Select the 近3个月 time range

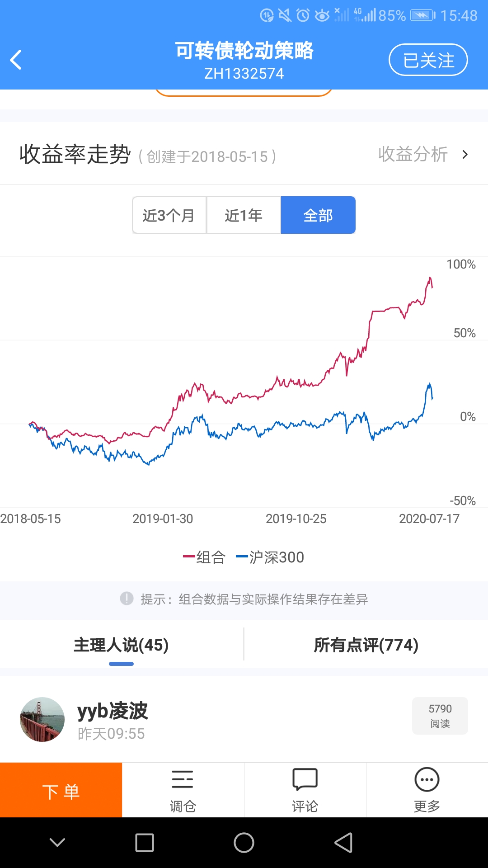click(169, 215)
